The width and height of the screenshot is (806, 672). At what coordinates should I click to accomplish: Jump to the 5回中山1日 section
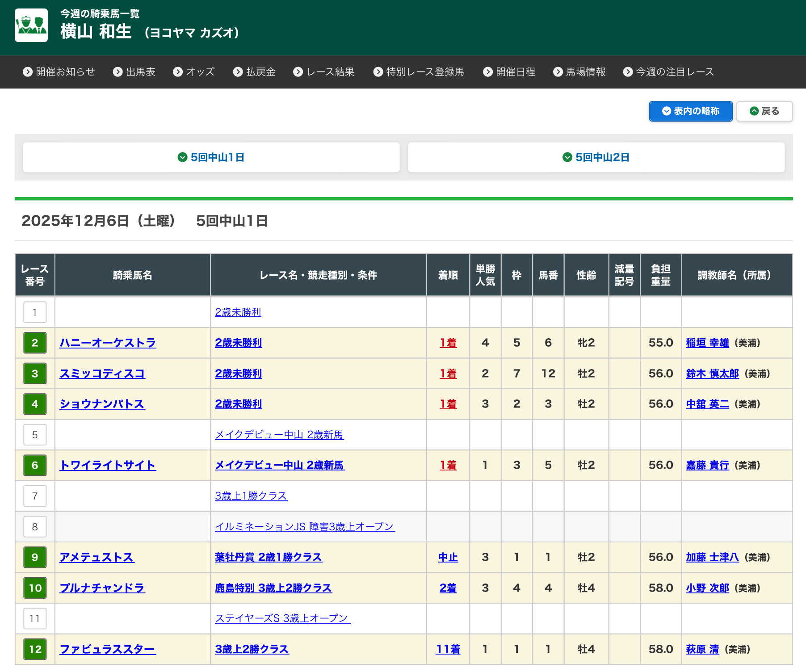pos(211,157)
